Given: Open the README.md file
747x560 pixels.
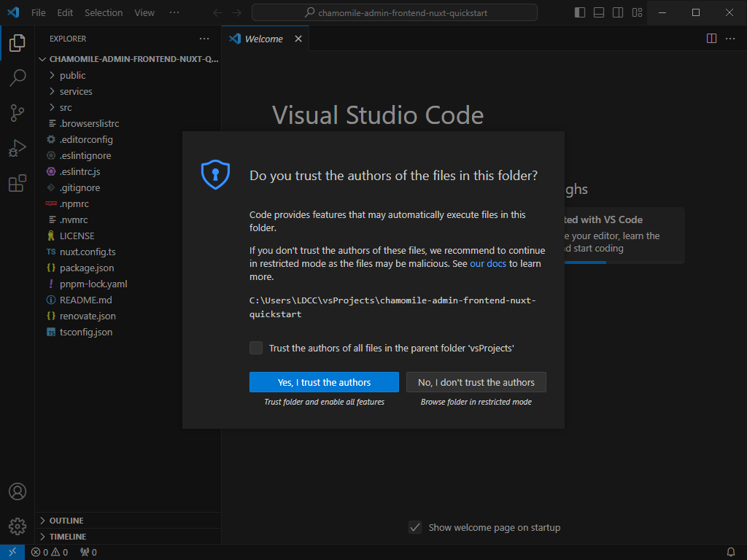Looking at the screenshot, I should point(128,300).
